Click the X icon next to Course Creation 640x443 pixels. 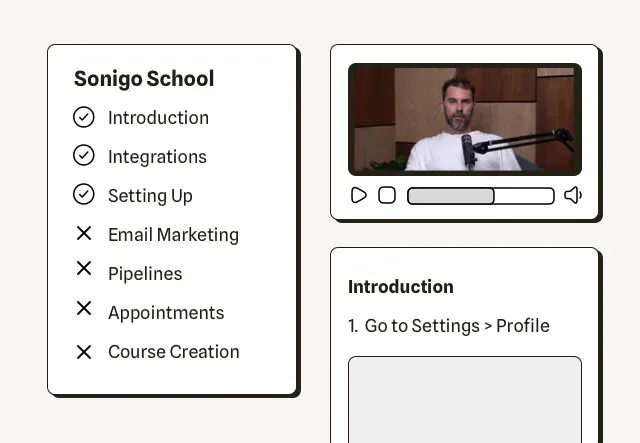[x=84, y=352]
